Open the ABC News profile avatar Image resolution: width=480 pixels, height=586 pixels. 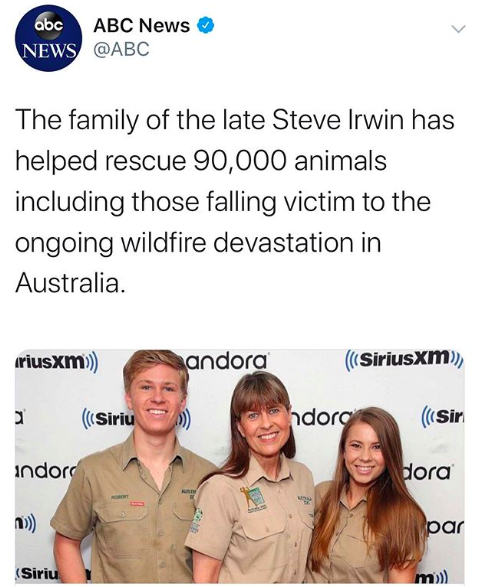point(48,38)
